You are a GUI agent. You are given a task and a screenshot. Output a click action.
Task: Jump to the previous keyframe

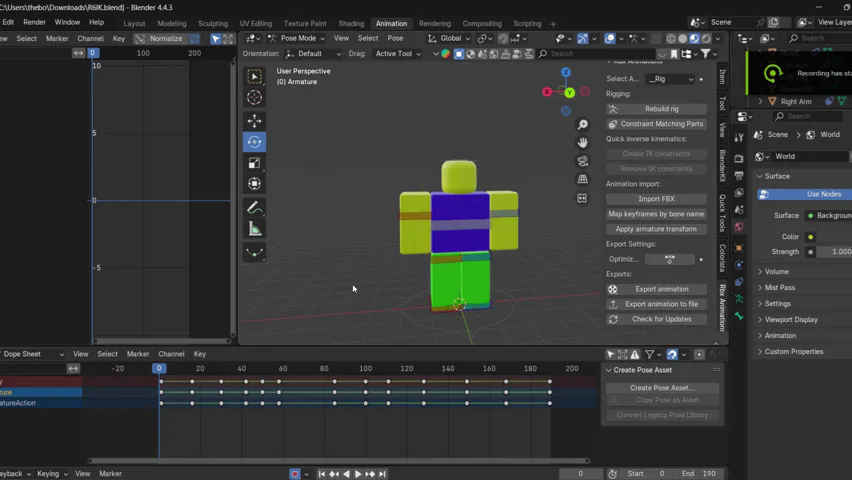(x=334, y=473)
